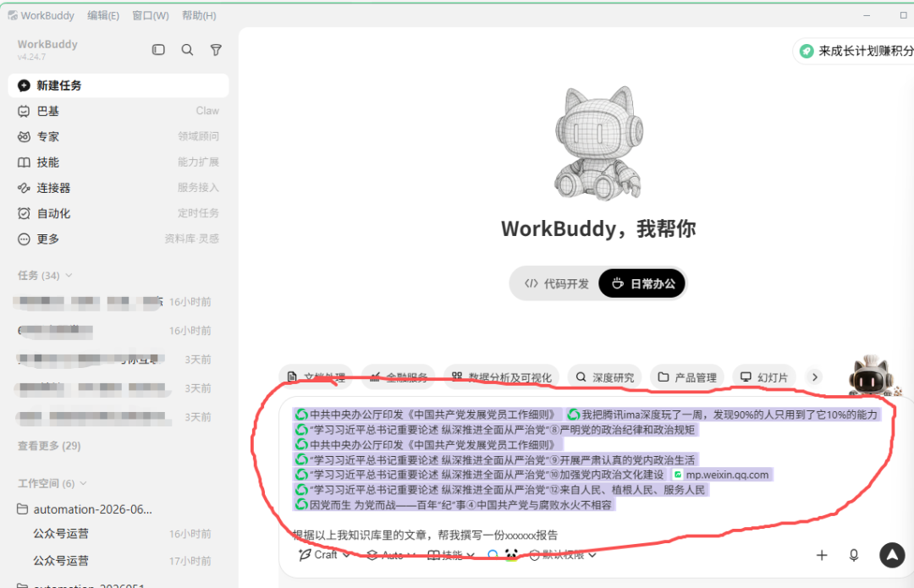Open the Craft mode dropdown
914x588 pixels.
click(324, 555)
